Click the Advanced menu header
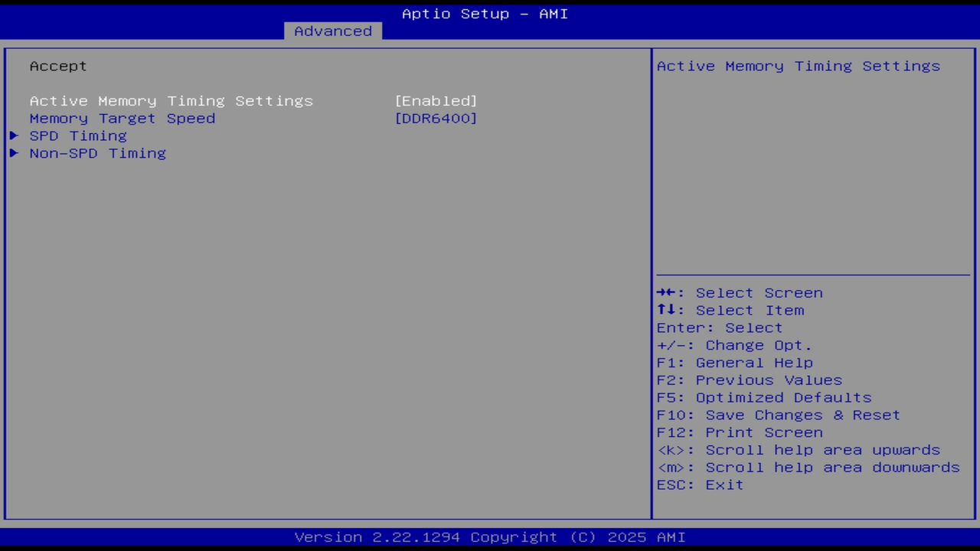The image size is (980, 551). [332, 31]
